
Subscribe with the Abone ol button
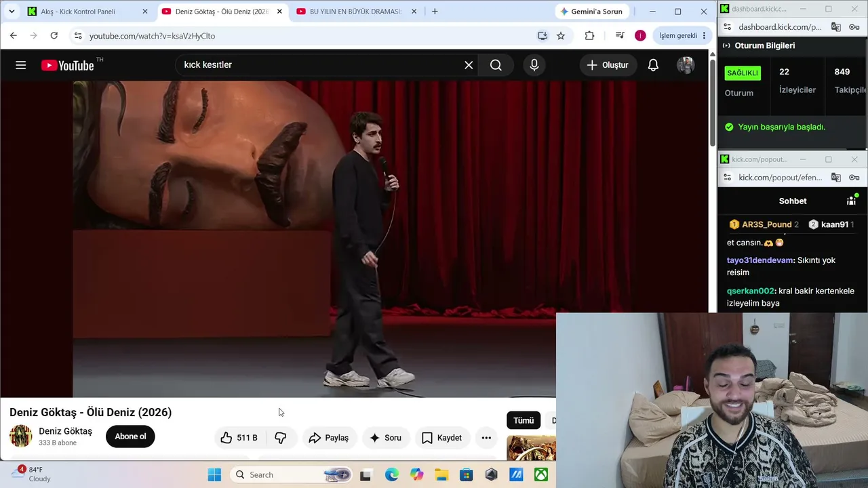coord(130,436)
